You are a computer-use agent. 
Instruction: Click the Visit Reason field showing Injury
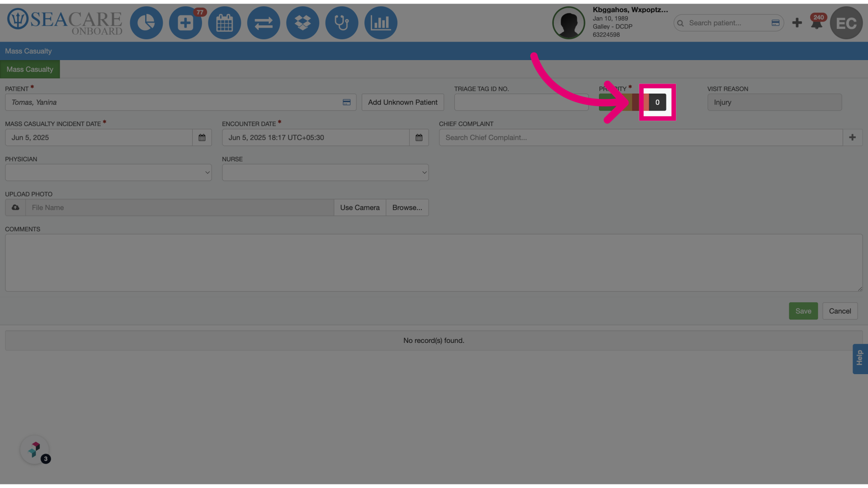(774, 103)
